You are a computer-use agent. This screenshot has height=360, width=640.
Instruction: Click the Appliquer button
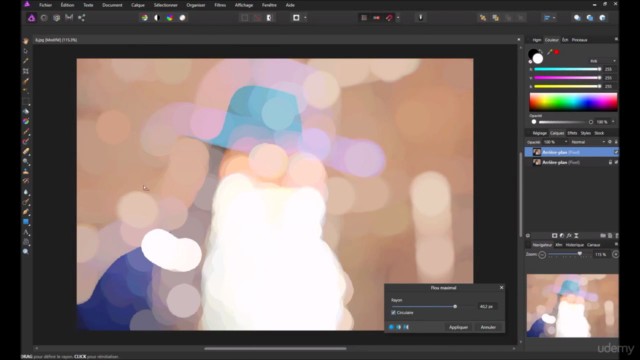point(458,327)
